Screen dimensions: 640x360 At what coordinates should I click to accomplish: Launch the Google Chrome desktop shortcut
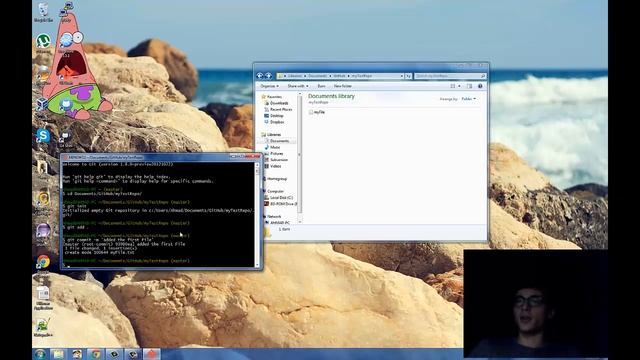coord(43,262)
